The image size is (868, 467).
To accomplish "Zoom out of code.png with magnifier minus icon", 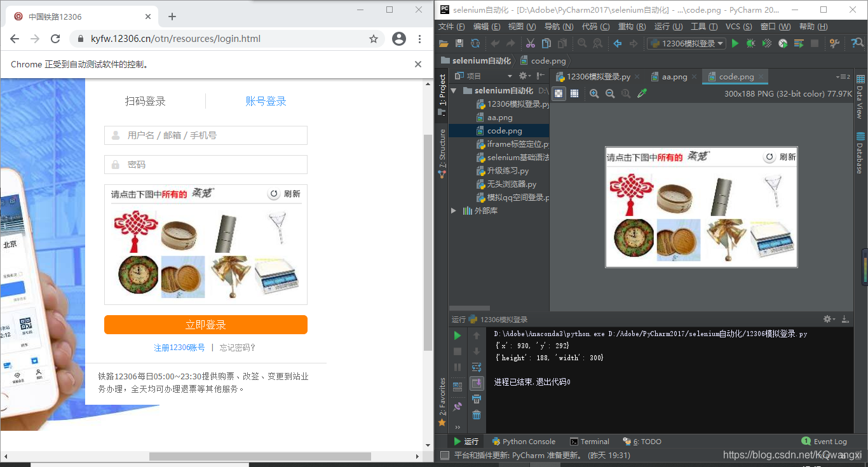I will pyautogui.click(x=609, y=93).
